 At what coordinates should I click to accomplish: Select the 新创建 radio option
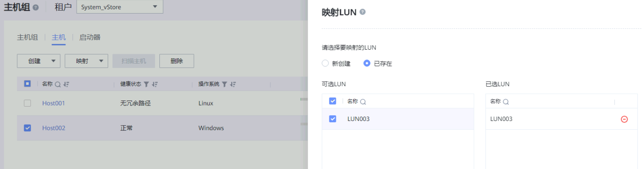click(x=325, y=63)
